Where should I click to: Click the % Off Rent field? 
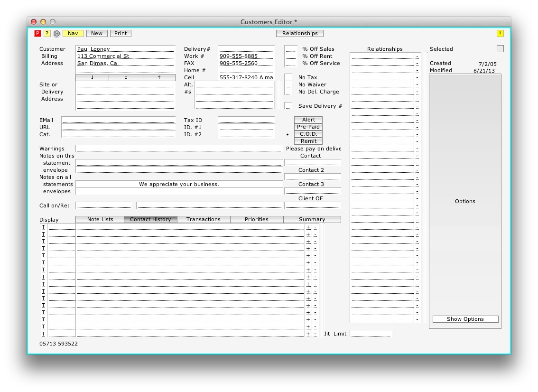tap(291, 56)
